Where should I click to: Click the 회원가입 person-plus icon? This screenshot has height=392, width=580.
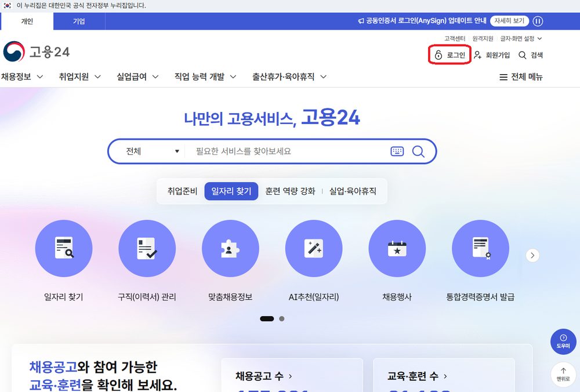[477, 55]
